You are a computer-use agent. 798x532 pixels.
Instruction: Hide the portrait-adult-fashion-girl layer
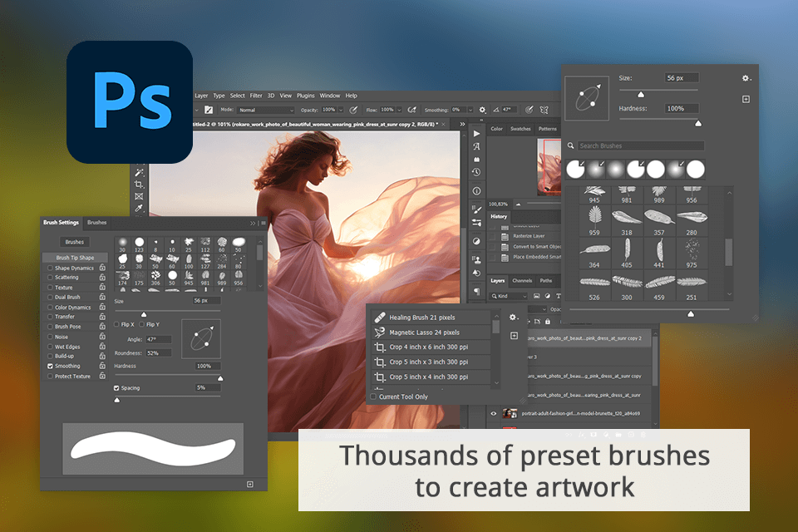pos(493,413)
